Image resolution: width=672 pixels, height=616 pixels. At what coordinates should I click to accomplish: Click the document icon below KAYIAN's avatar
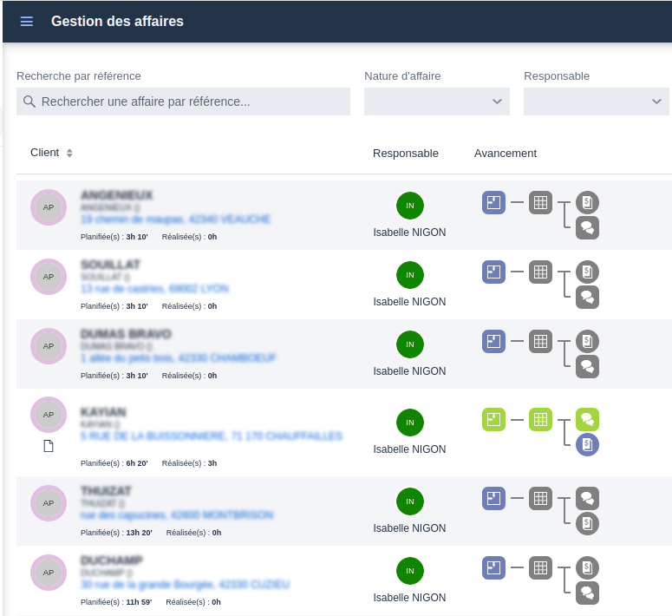[x=49, y=446]
